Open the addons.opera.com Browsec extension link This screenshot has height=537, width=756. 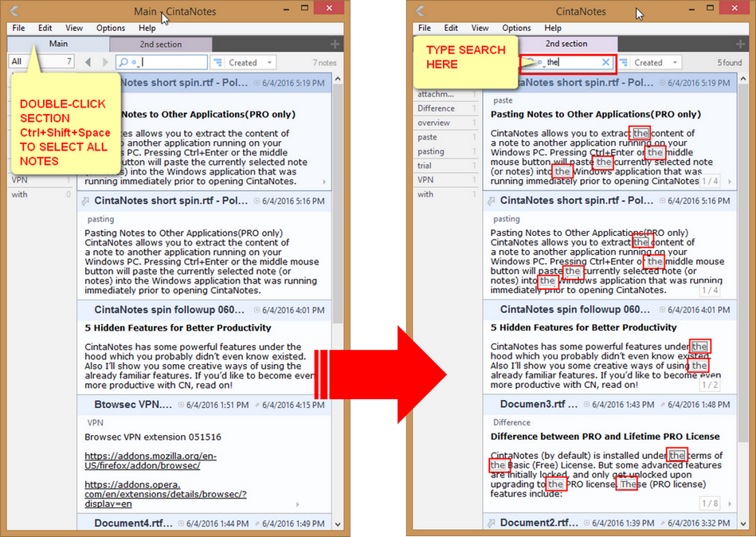166,494
